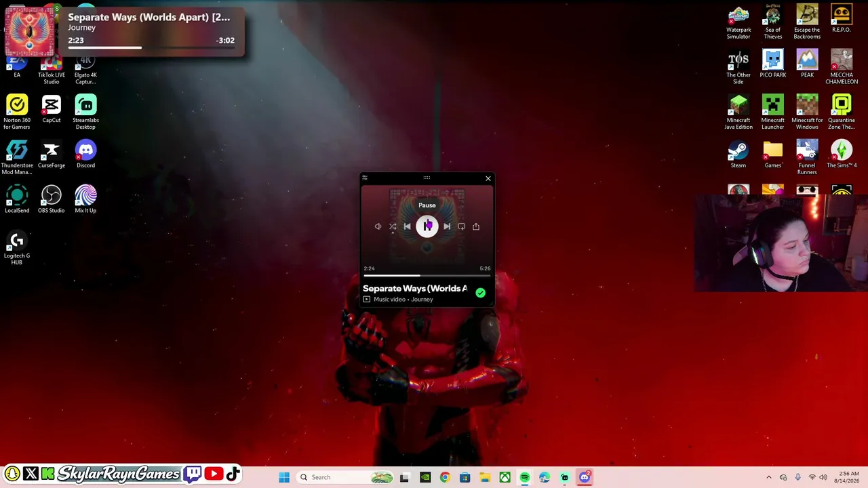868x488 pixels.
Task: Close the Spotify miniplayer
Action: 488,178
